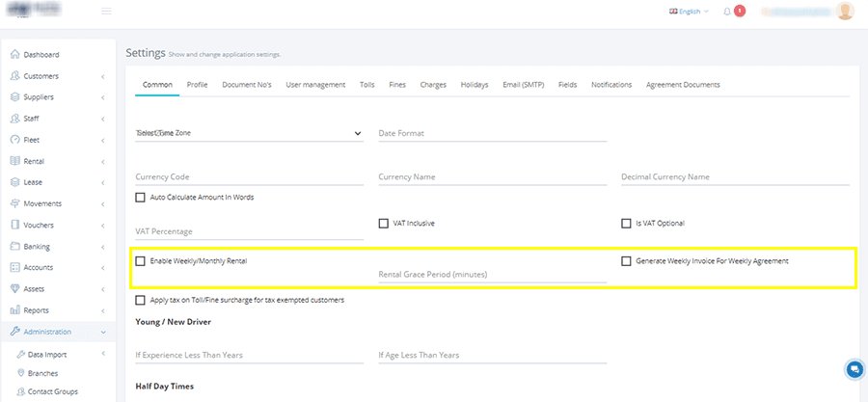Open notifications bell icon

(x=727, y=12)
